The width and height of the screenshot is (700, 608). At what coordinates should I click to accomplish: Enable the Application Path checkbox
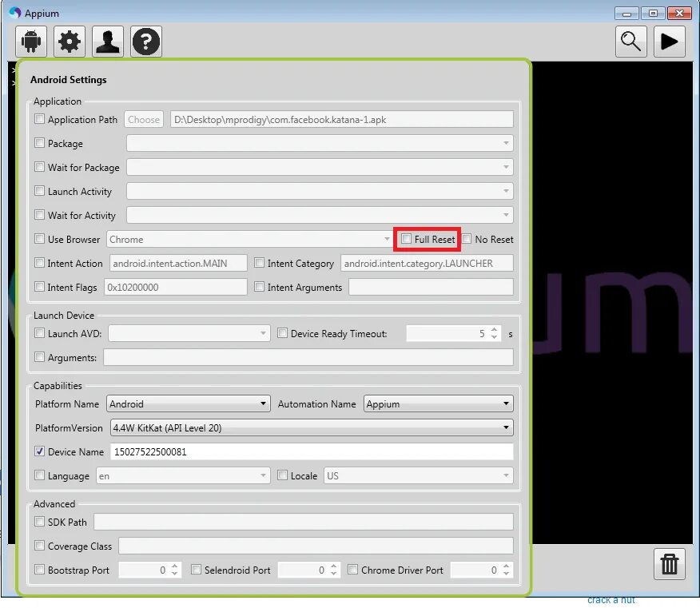point(40,119)
